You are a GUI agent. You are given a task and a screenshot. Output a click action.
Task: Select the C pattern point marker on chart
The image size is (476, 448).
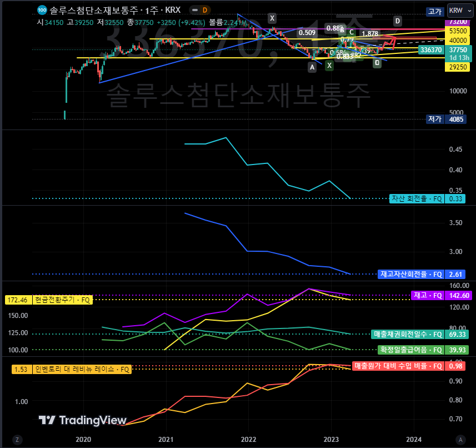[x=352, y=32]
